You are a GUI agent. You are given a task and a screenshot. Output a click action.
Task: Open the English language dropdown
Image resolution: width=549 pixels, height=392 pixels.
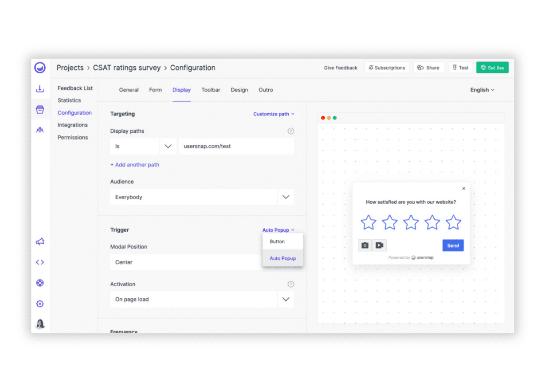(x=482, y=90)
